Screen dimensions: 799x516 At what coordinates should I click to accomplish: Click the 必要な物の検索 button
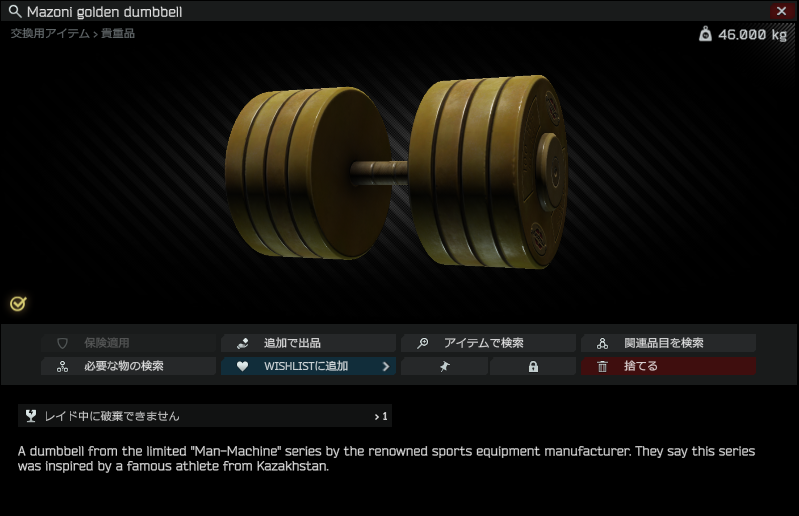[x=128, y=366]
